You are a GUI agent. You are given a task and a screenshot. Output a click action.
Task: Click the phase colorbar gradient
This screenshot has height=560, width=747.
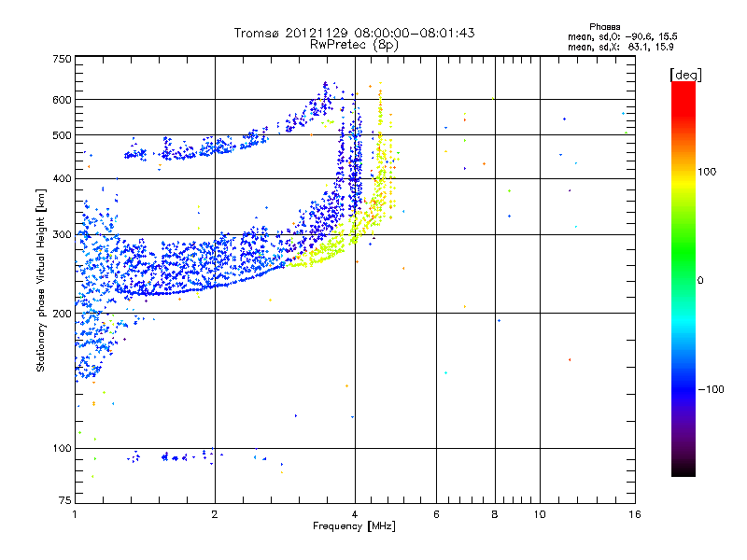point(684,278)
